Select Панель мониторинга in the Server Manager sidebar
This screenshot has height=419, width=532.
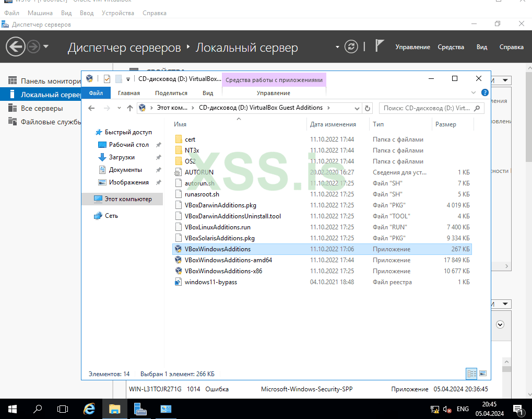point(44,81)
